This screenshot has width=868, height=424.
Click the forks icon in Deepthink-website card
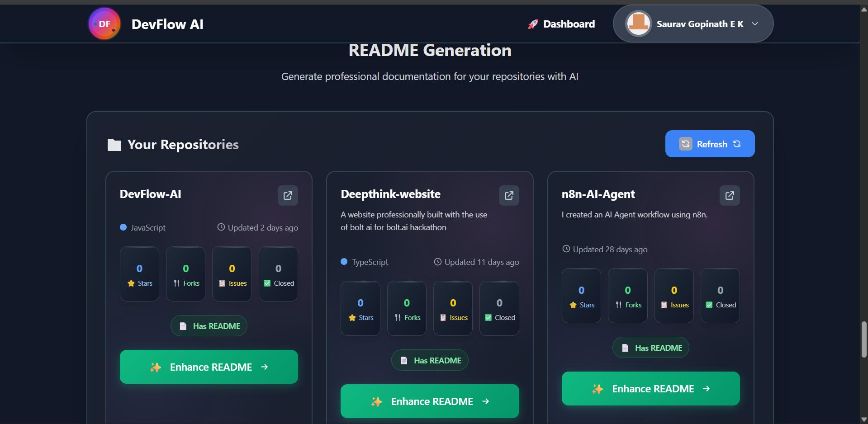click(398, 318)
